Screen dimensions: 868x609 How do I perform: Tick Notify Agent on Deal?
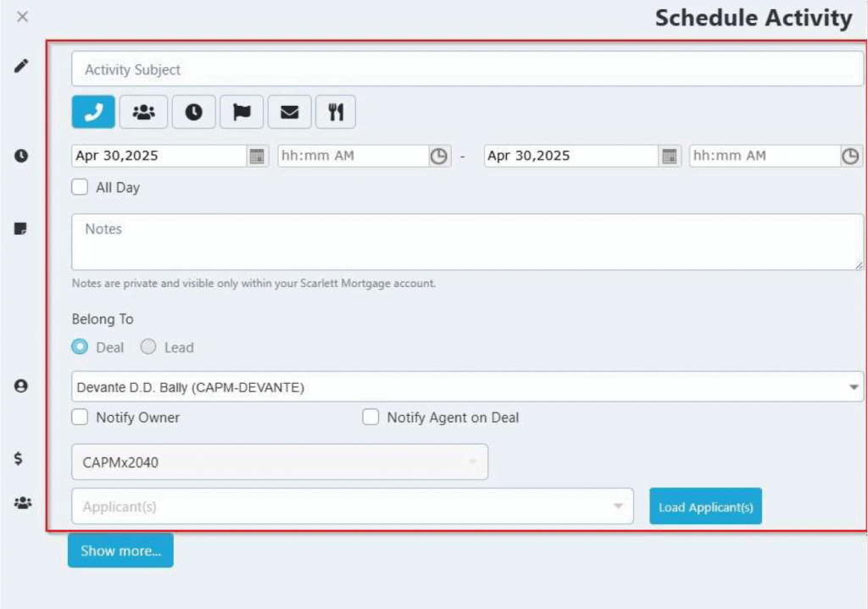click(x=370, y=417)
